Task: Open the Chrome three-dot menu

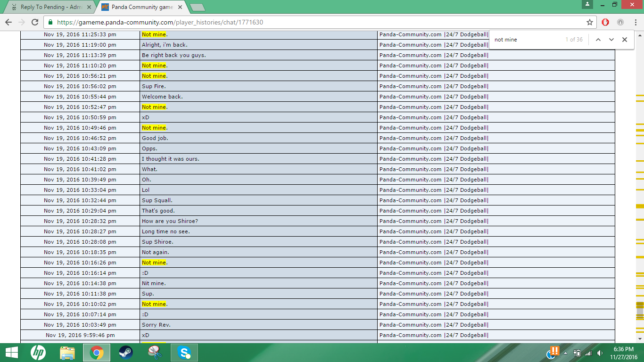Action: [635, 22]
